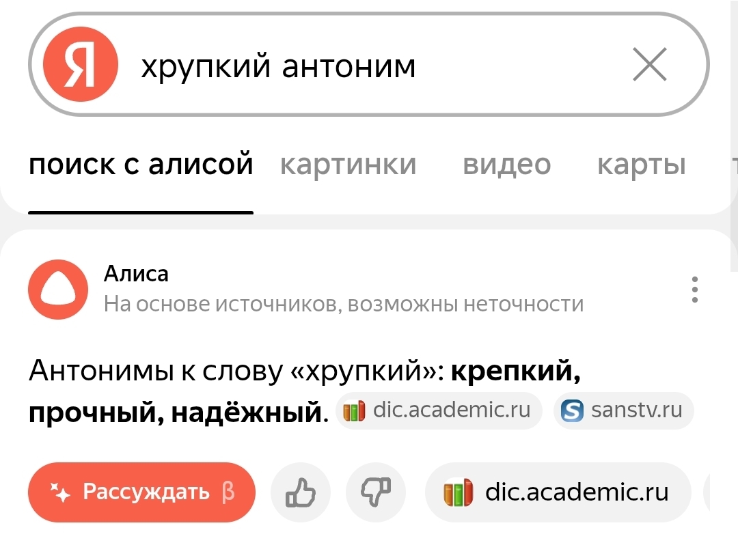Click the sanstv.ru source icon

pos(571,411)
